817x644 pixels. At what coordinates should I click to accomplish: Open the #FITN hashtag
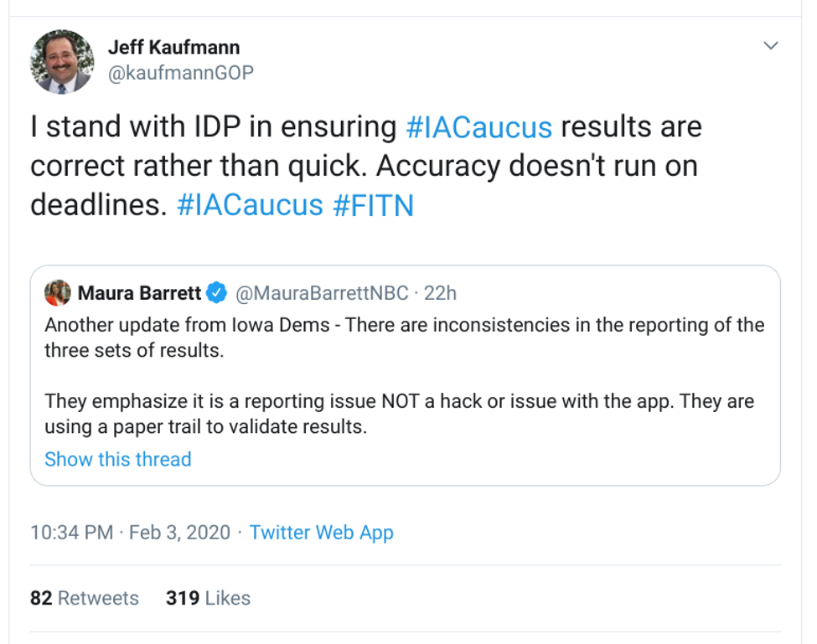(x=373, y=205)
